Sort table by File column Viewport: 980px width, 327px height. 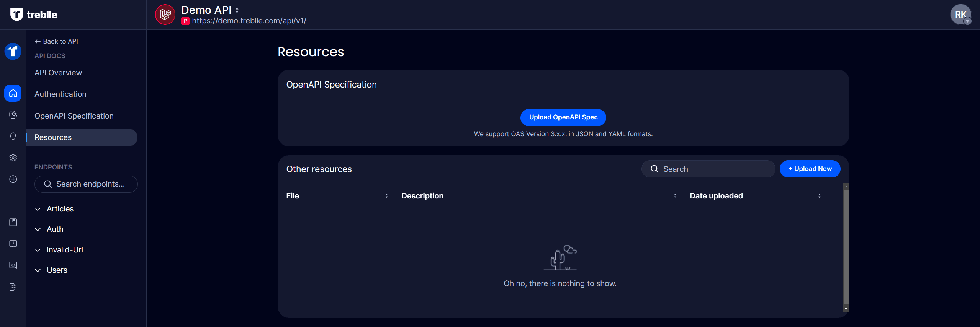(x=386, y=196)
